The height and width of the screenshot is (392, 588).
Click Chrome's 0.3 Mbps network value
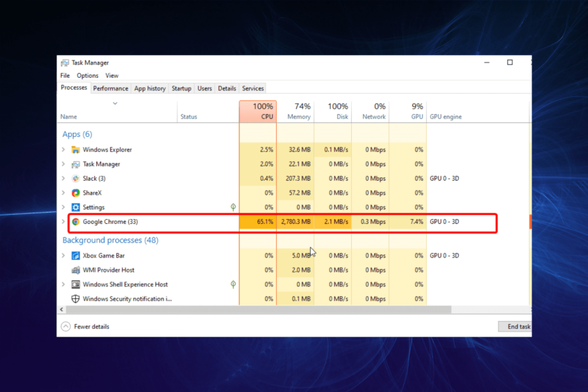pyautogui.click(x=373, y=221)
